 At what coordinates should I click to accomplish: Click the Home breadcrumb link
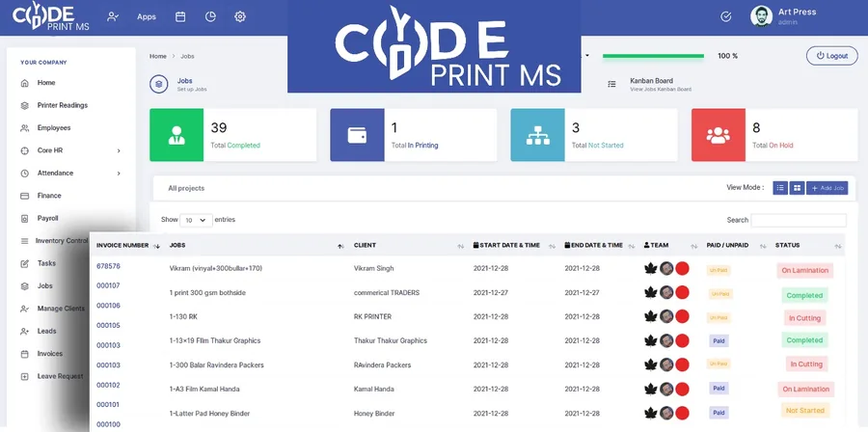pyautogui.click(x=158, y=56)
